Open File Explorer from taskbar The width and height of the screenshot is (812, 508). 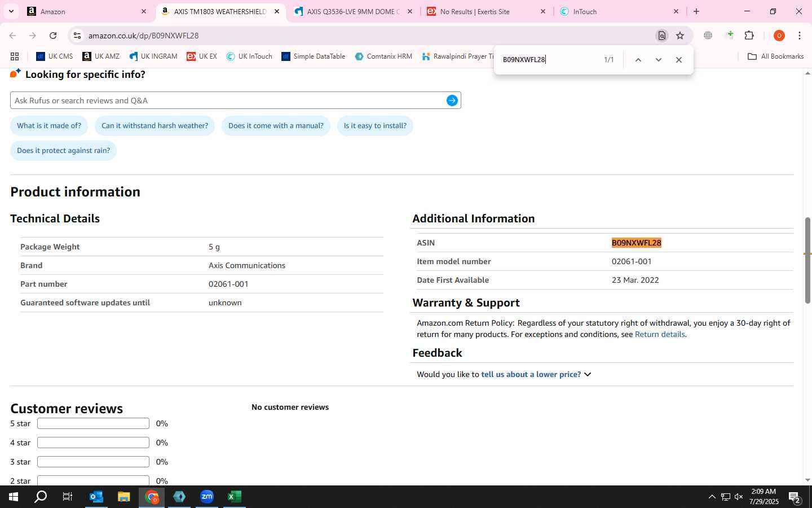tap(123, 497)
